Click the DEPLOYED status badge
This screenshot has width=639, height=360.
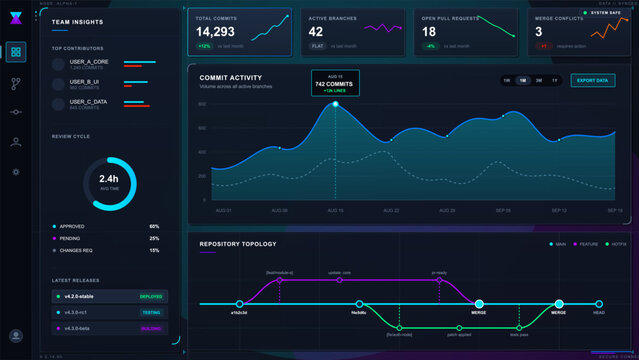(151, 296)
